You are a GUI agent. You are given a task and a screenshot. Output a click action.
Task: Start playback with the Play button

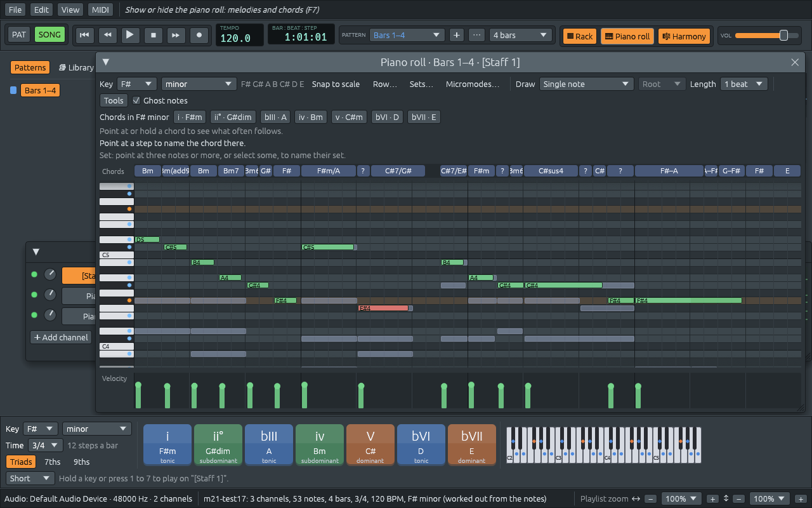130,35
